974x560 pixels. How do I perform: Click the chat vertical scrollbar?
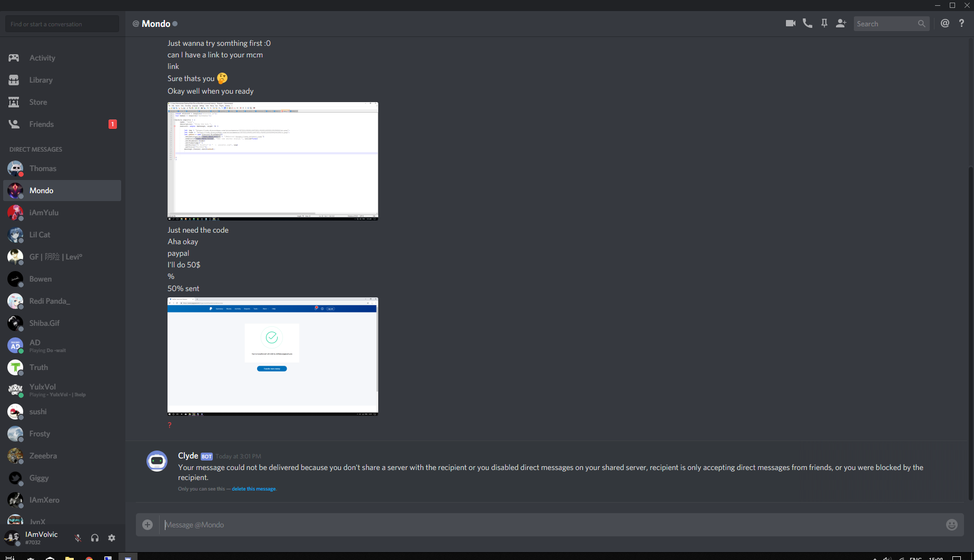[970, 333]
